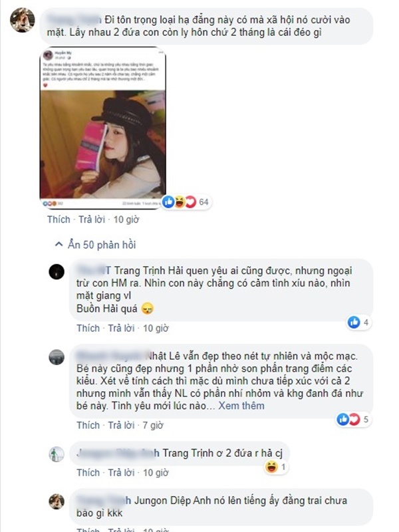
Task: Like the top comment with 'Thích'
Action: (59, 219)
